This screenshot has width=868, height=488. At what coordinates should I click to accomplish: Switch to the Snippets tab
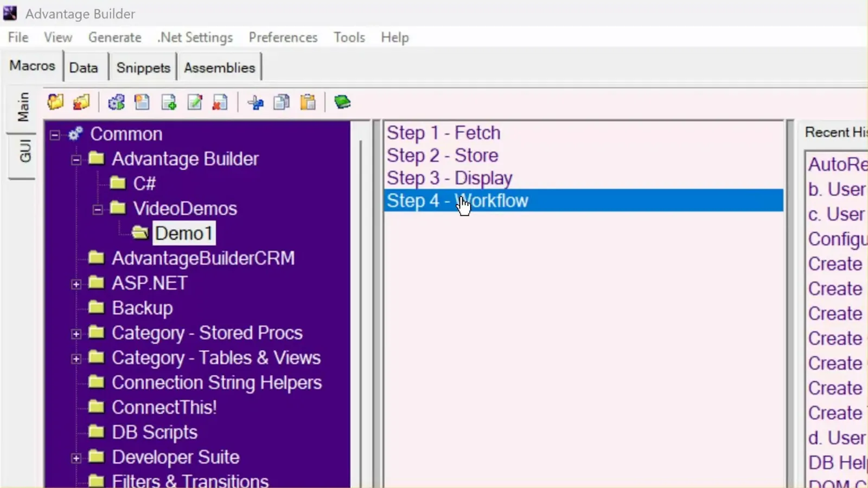(x=143, y=68)
